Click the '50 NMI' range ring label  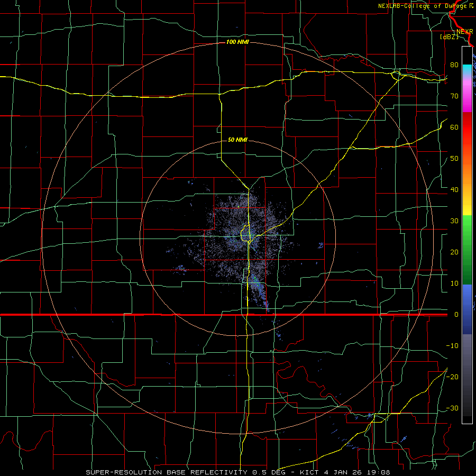tap(237, 140)
